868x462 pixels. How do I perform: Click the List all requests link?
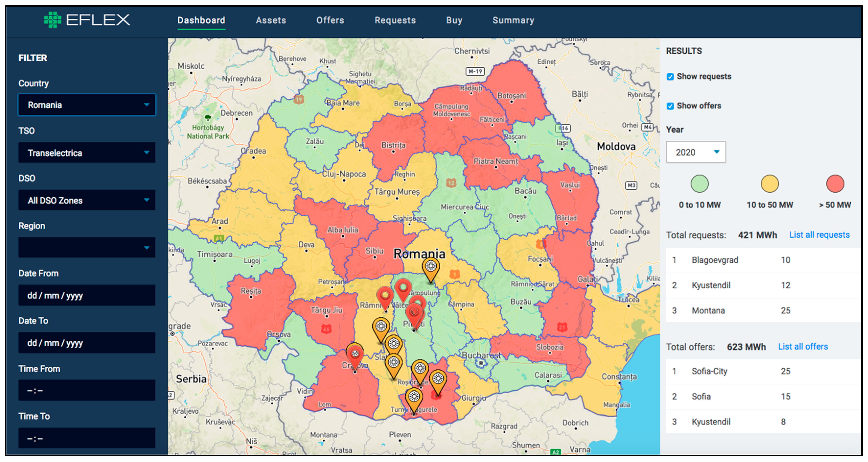(x=819, y=234)
